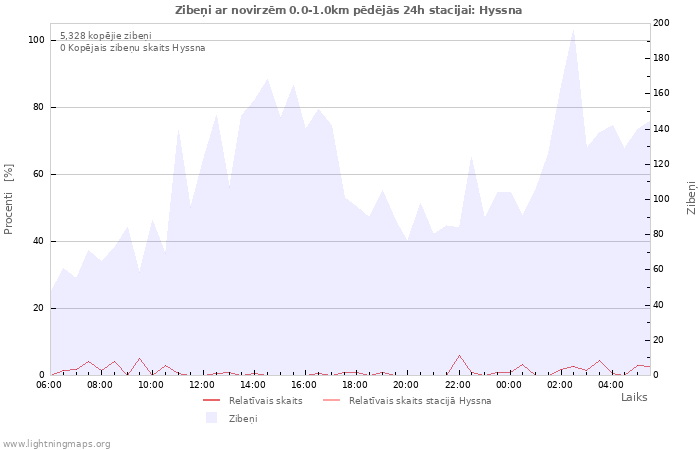
Task: Click the 100 value on left axis
Action: [36, 40]
